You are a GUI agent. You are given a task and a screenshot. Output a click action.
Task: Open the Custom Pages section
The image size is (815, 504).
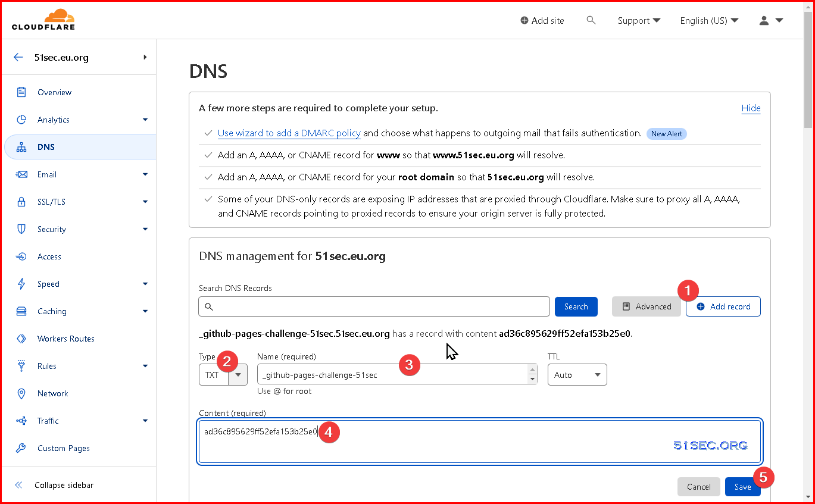click(x=64, y=448)
